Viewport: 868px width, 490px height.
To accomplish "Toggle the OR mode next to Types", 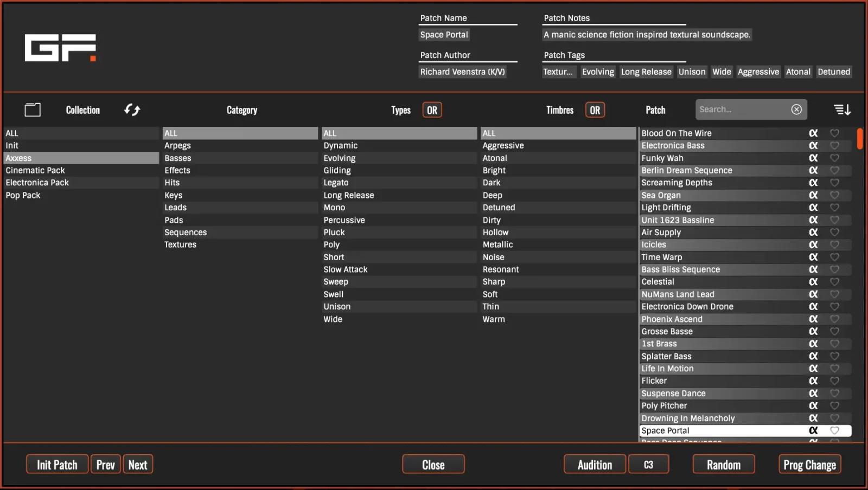I will pyautogui.click(x=431, y=109).
